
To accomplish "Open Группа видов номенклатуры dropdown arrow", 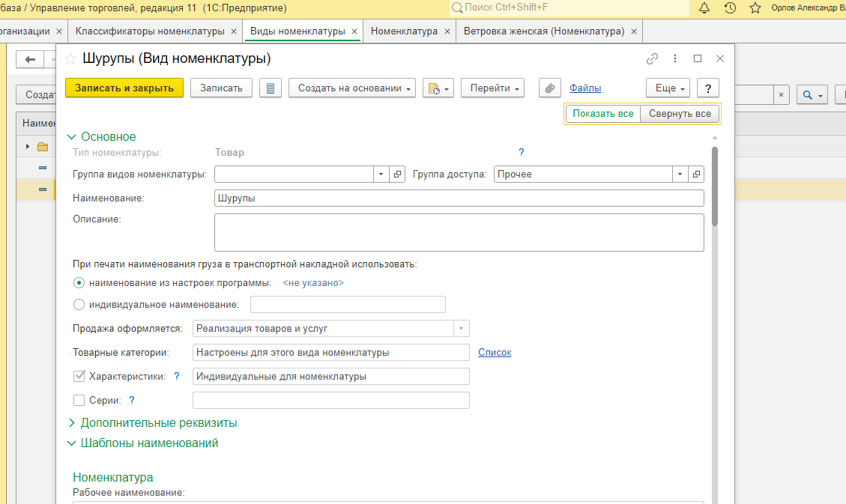I will click(381, 174).
